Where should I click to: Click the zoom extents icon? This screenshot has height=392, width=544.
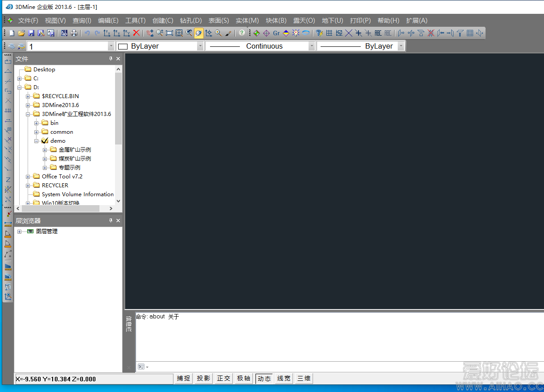click(179, 33)
